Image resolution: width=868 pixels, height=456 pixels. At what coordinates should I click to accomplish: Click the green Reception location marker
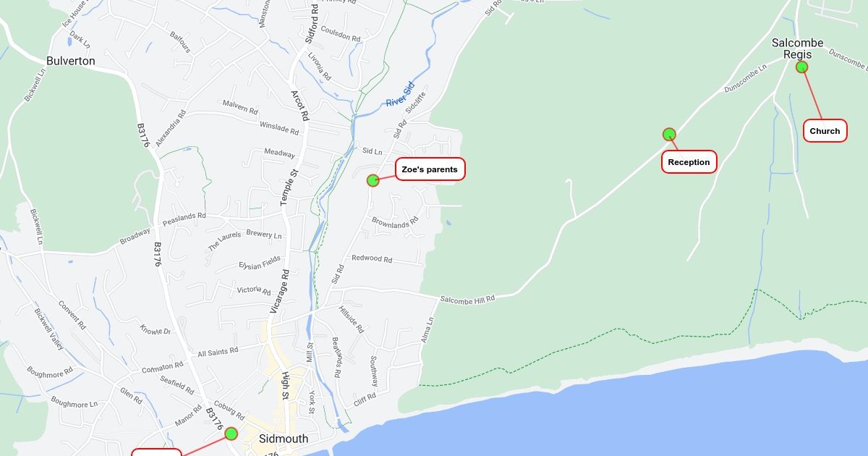(x=669, y=134)
